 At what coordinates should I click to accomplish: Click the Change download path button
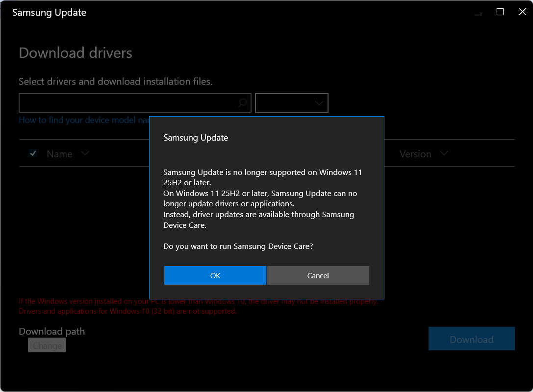click(47, 345)
